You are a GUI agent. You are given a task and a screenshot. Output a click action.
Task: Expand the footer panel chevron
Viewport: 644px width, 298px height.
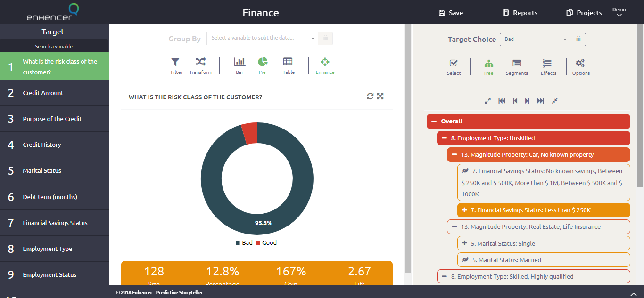tap(633, 294)
